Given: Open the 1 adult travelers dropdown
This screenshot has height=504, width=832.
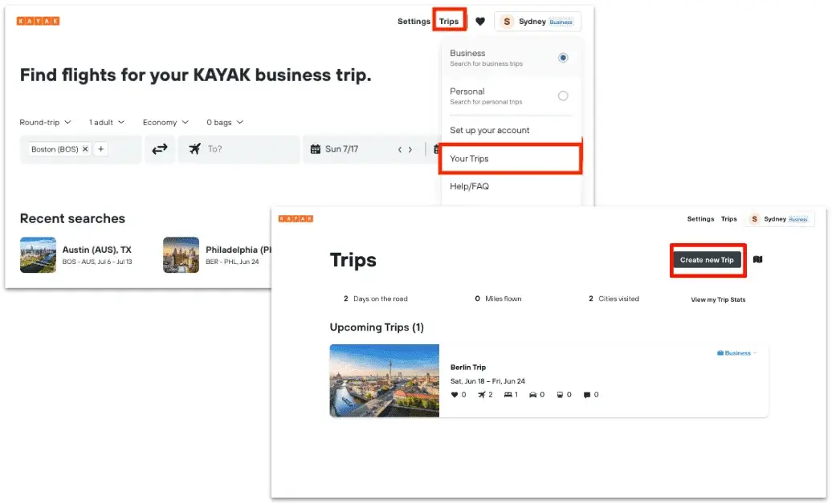Looking at the screenshot, I should click(107, 123).
